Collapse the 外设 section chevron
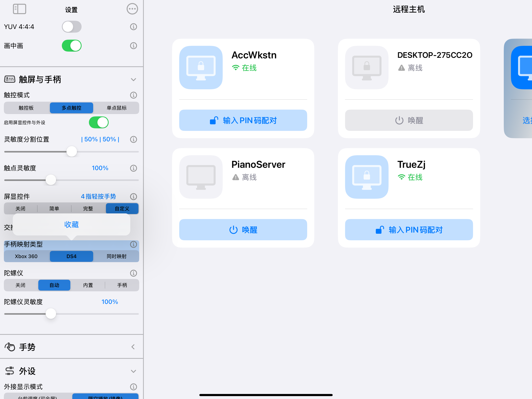Image resolution: width=532 pixels, height=399 pixels. 133,371
